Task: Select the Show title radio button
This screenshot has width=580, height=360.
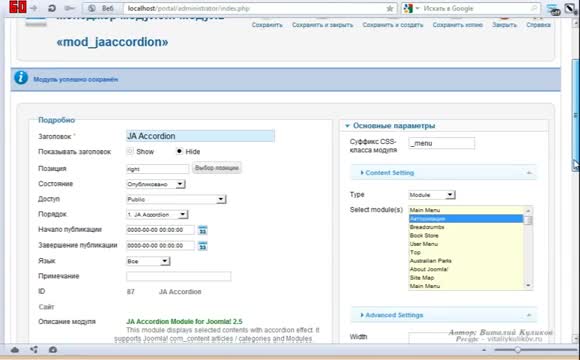Action: click(130, 151)
